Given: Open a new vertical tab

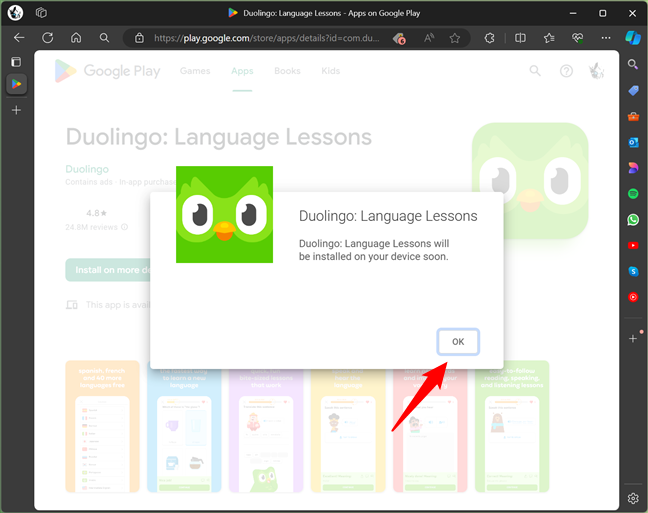Looking at the screenshot, I should [x=17, y=110].
